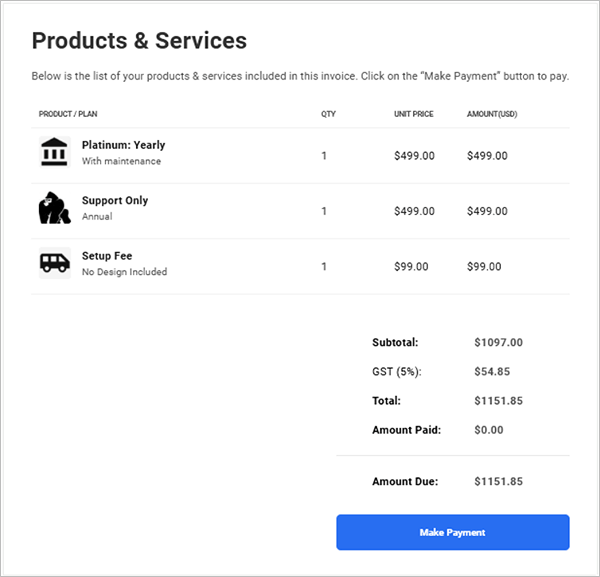Image resolution: width=600 pixels, height=577 pixels.
Task: Click the Subtotal: label
Action: click(x=395, y=342)
